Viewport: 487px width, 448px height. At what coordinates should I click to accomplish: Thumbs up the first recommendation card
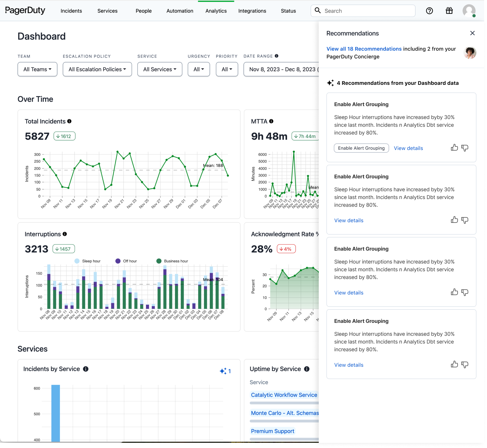[x=454, y=148]
